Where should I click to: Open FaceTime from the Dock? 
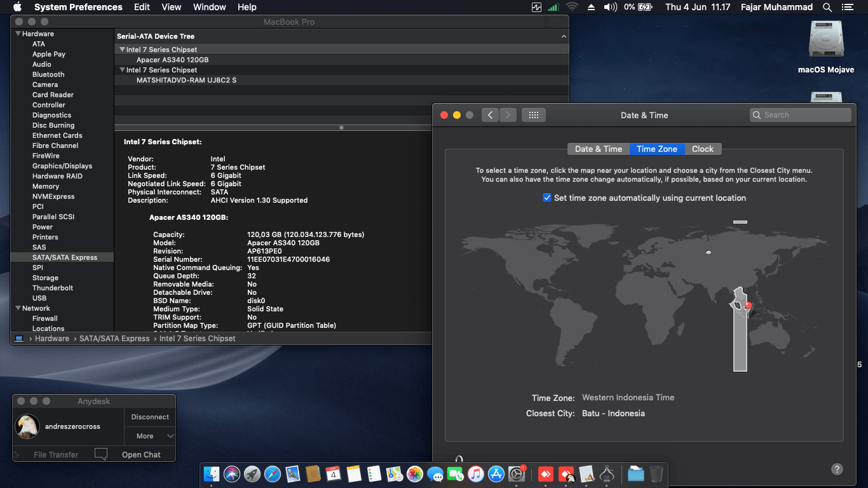pyautogui.click(x=456, y=474)
